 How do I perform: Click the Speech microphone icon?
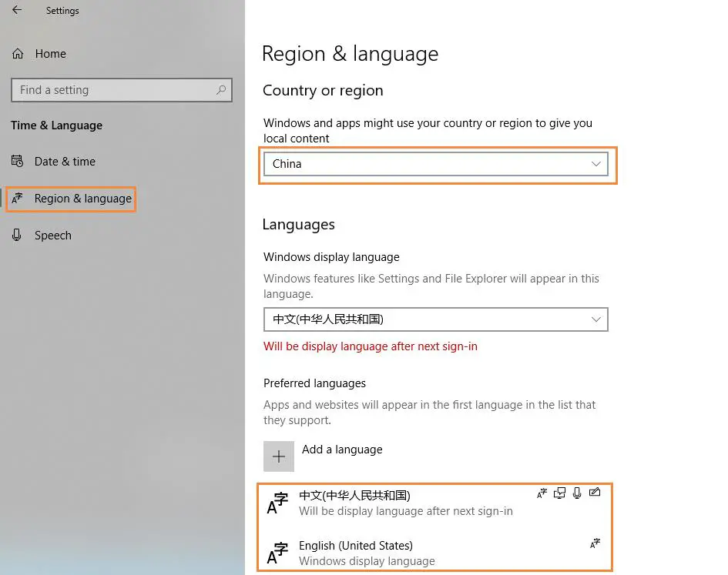pos(17,235)
